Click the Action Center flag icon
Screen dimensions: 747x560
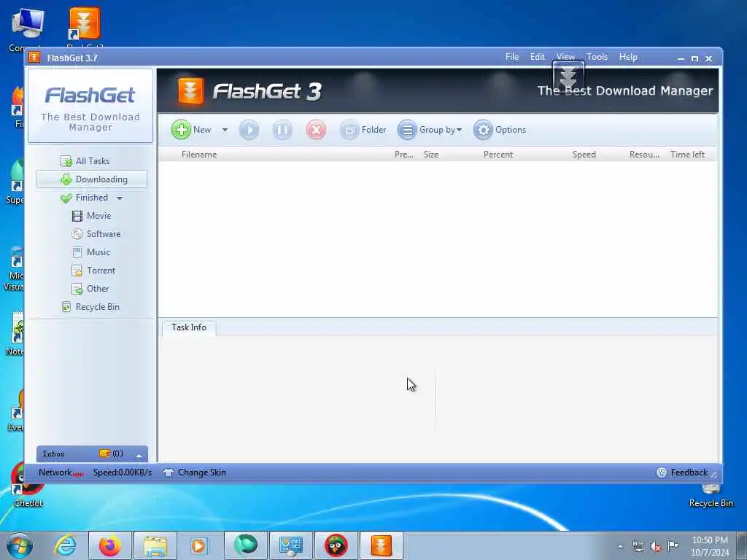pos(673,545)
